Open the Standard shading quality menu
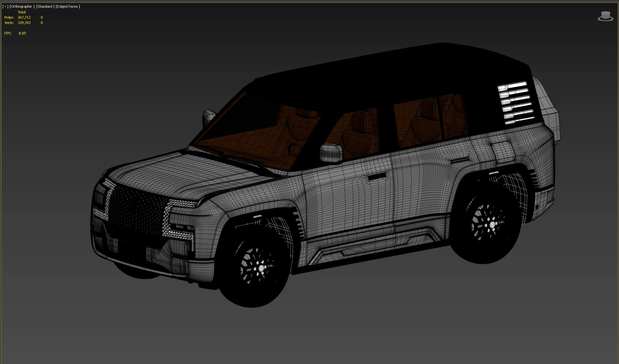The image size is (619, 364). (x=45, y=6)
